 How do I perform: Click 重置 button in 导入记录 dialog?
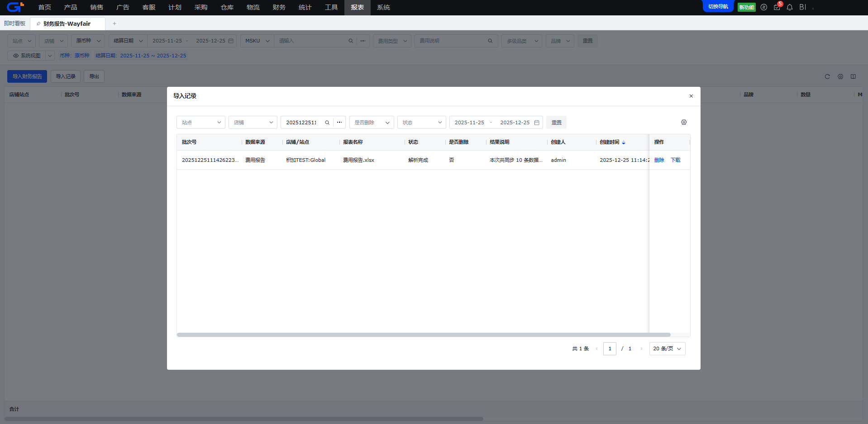[557, 122]
